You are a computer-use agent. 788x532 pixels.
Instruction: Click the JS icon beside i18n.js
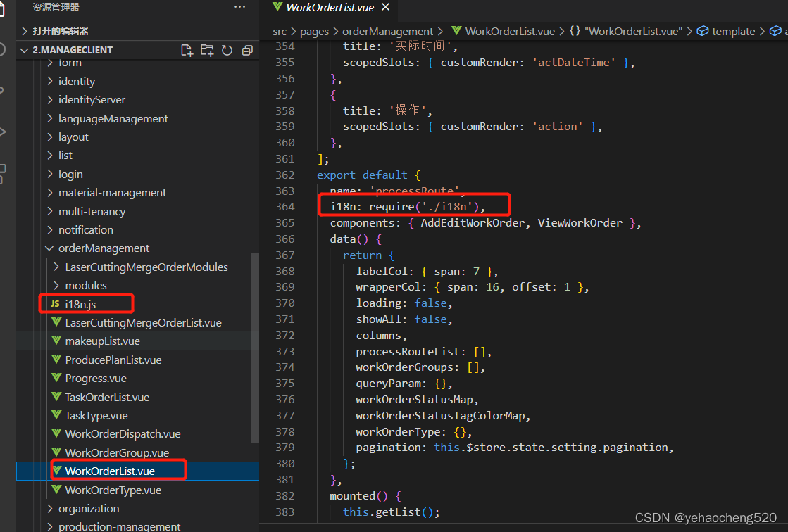tap(55, 304)
